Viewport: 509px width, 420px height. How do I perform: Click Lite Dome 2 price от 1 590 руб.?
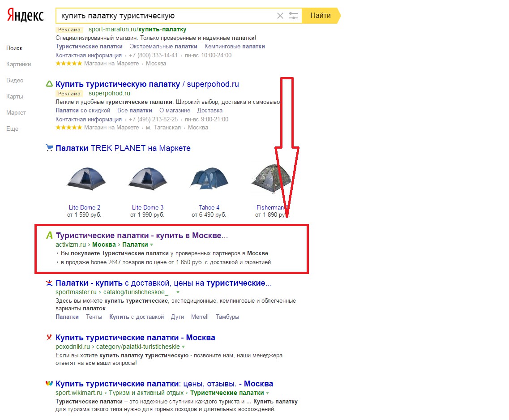coord(84,215)
